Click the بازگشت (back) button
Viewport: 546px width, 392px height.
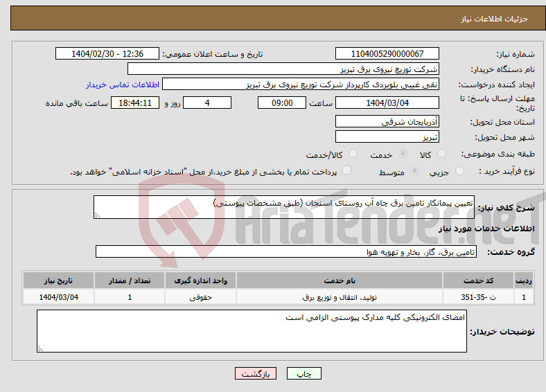pos(256,373)
